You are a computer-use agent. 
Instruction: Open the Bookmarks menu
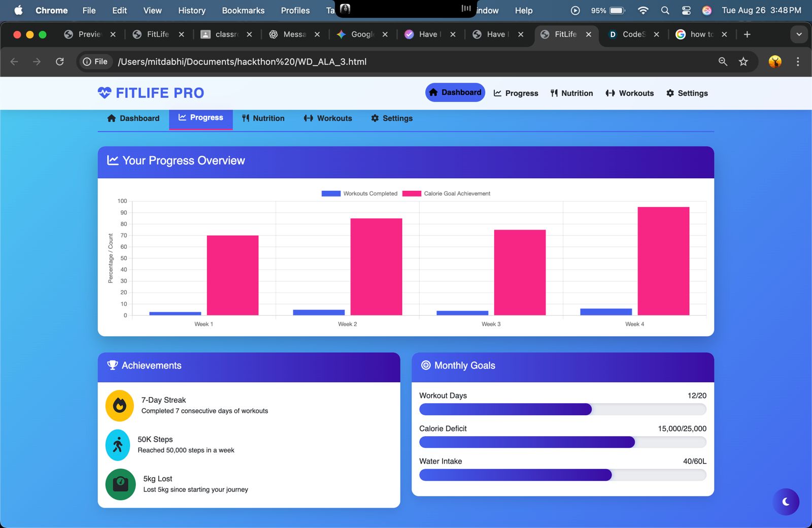click(x=243, y=10)
